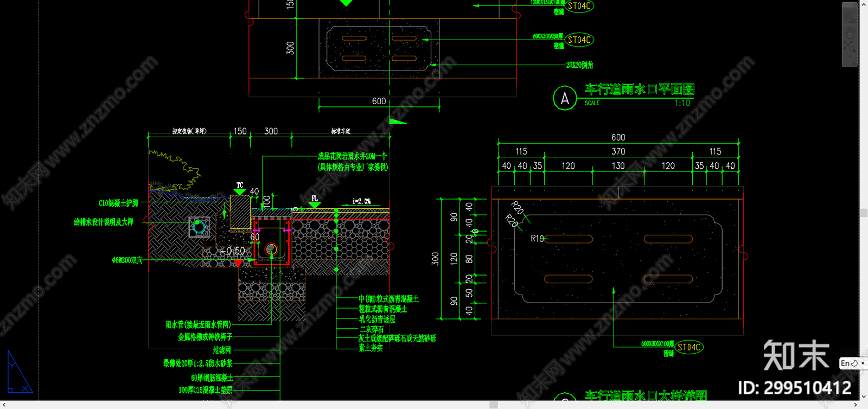Select the 二灰碎石 layer label
Image resolution: width=868 pixels, height=409 pixels.
[372, 329]
